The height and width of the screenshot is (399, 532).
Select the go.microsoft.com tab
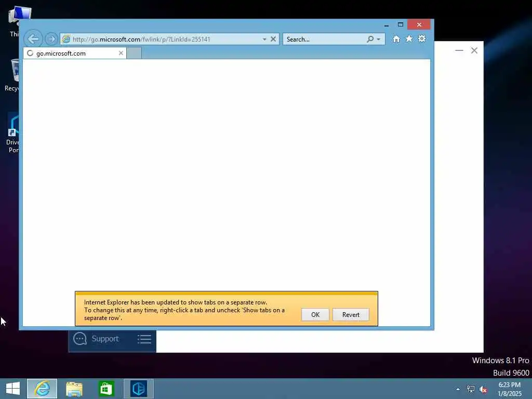(75, 54)
